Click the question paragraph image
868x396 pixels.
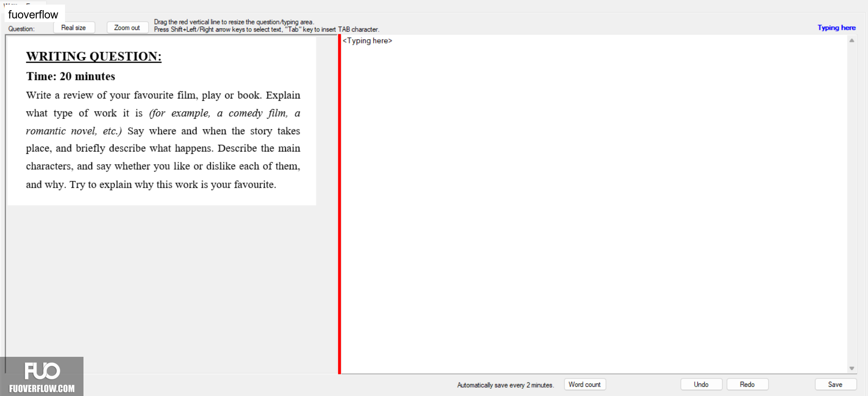click(x=162, y=121)
